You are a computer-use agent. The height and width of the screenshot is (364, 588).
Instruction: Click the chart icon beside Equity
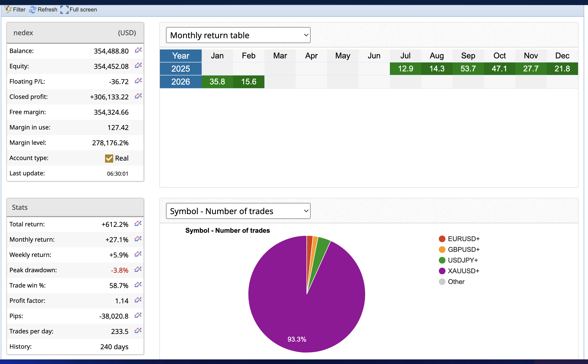click(138, 65)
